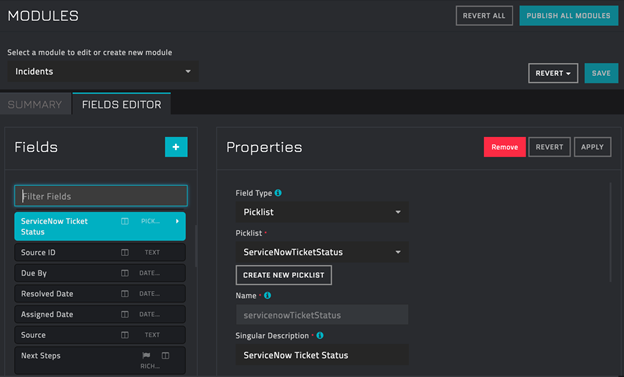
Task: Click the red Remove button
Action: point(505,147)
